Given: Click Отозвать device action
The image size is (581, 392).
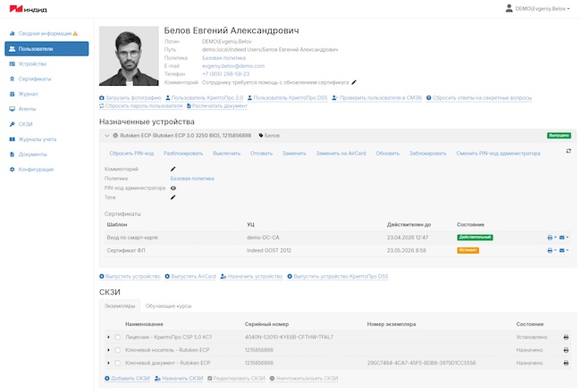Looking at the screenshot, I should pos(261,154).
